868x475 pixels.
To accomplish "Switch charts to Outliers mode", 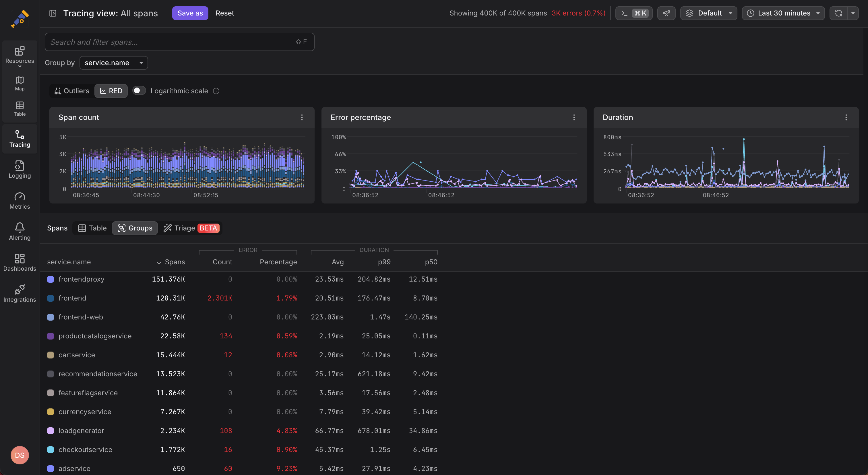I will [x=72, y=91].
